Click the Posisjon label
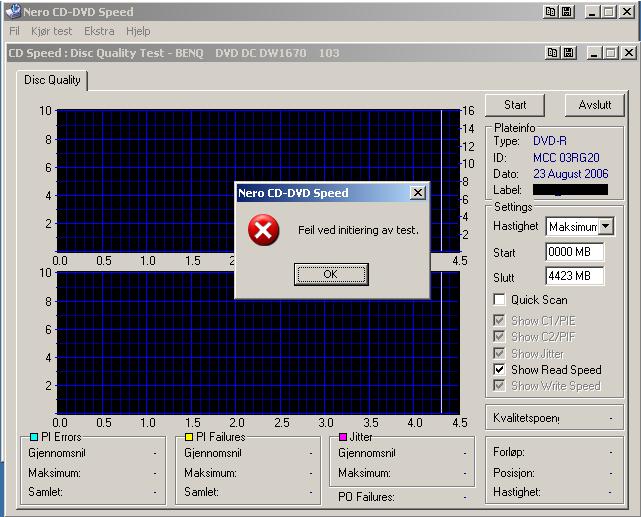 (514, 473)
